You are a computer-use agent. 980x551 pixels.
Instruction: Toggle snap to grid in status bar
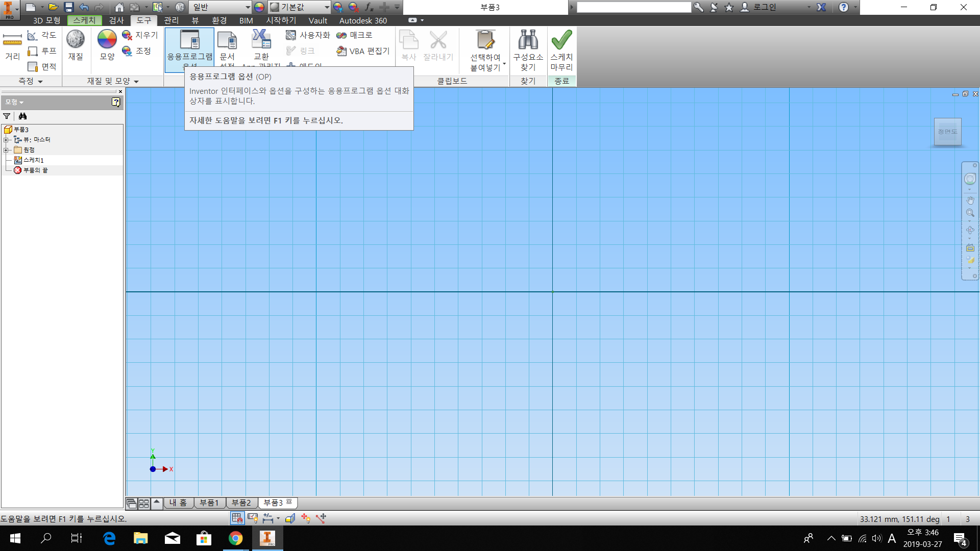click(x=237, y=518)
